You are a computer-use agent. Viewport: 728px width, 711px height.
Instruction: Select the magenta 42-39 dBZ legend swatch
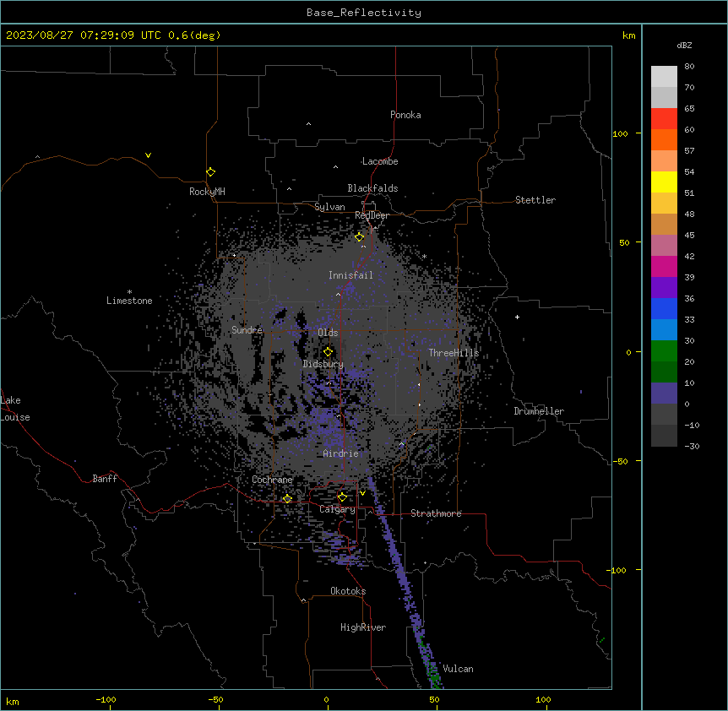pos(664,266)
